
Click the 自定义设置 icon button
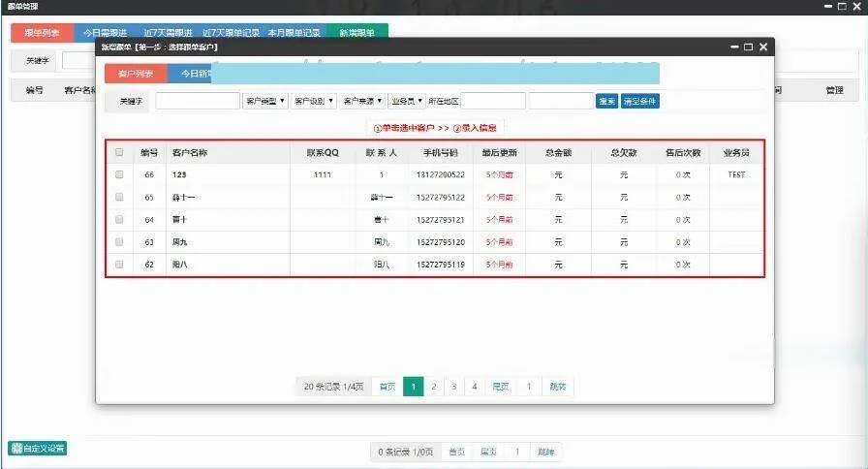38,448
